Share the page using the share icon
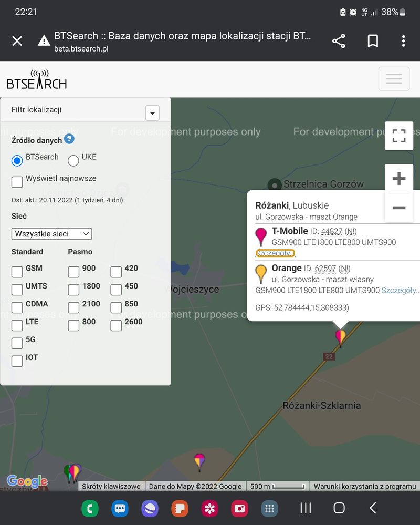The width and height of the screenshot is (420, 525). pyautogui.click(x=339, y=40)
